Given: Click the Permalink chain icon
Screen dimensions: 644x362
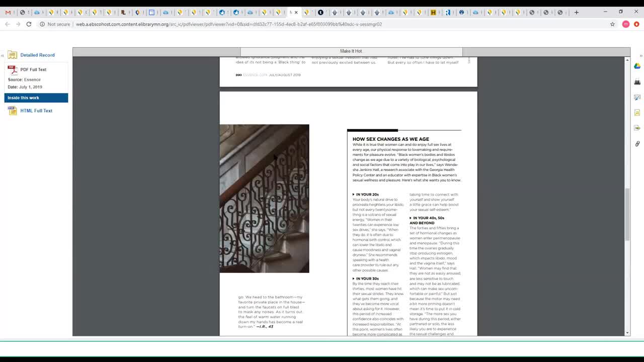Looking at the screenshot, I should (637, 144).
